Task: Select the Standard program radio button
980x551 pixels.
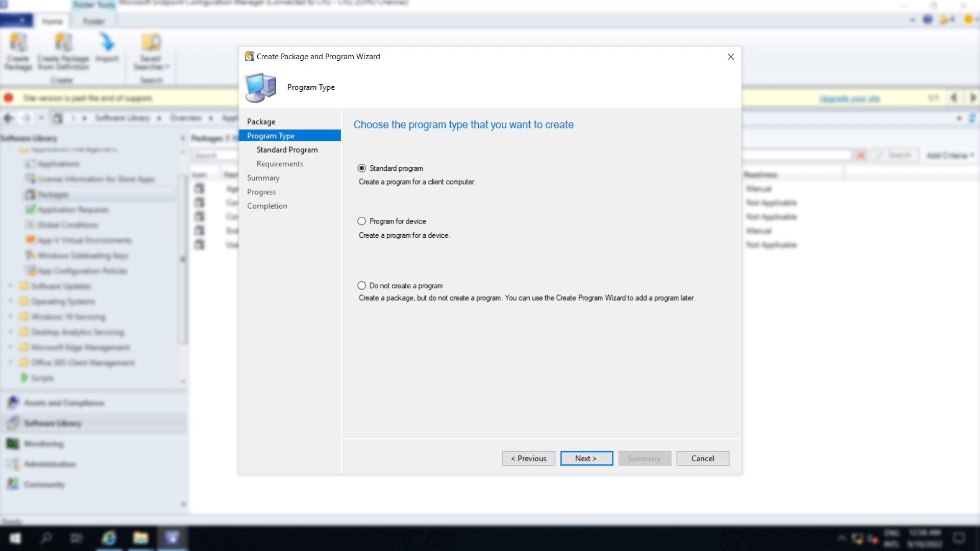Action: [362, 168]
